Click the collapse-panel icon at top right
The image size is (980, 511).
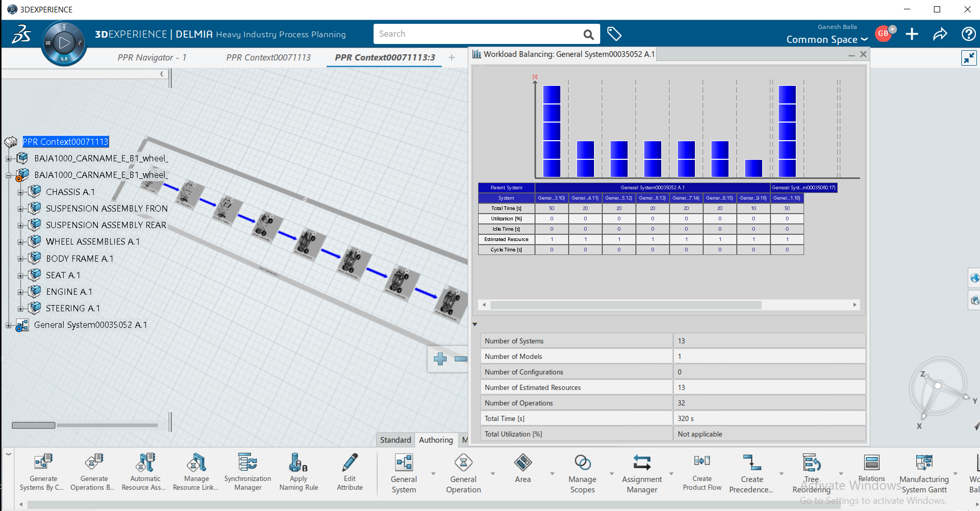[x=969, y=58]
